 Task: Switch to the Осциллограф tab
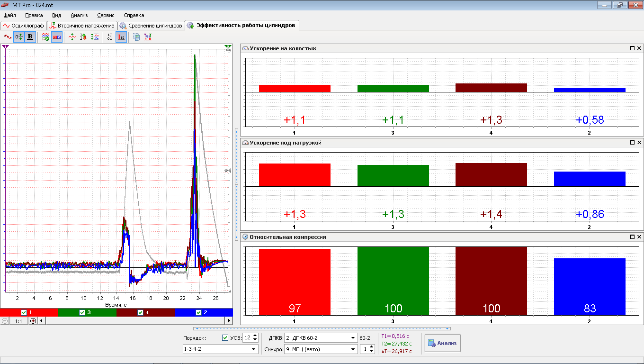pyautogui.click(x=23, y=26)
